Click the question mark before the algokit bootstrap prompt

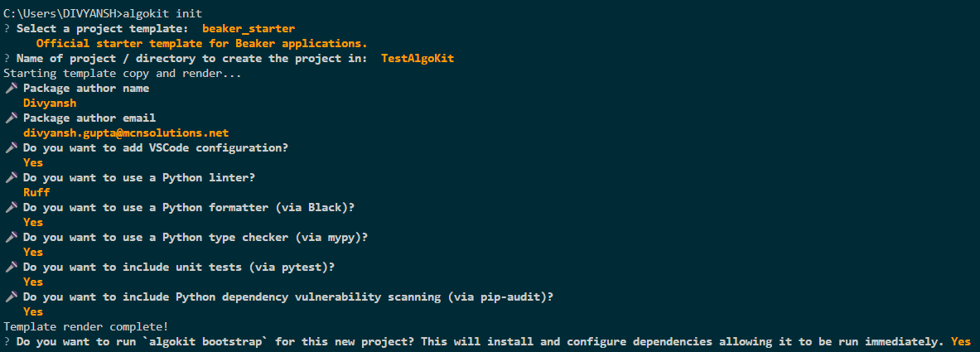7,341
